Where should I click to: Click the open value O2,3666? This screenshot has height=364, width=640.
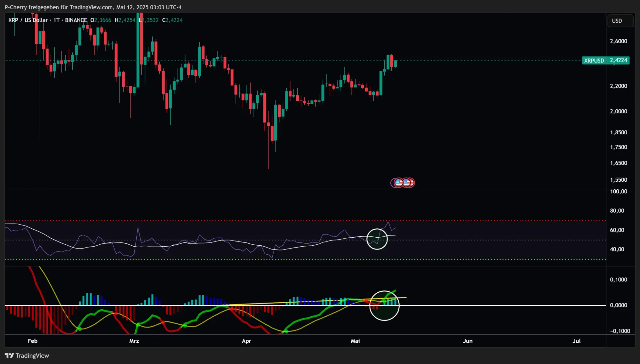pyautogui.click(x=100, y=20)
